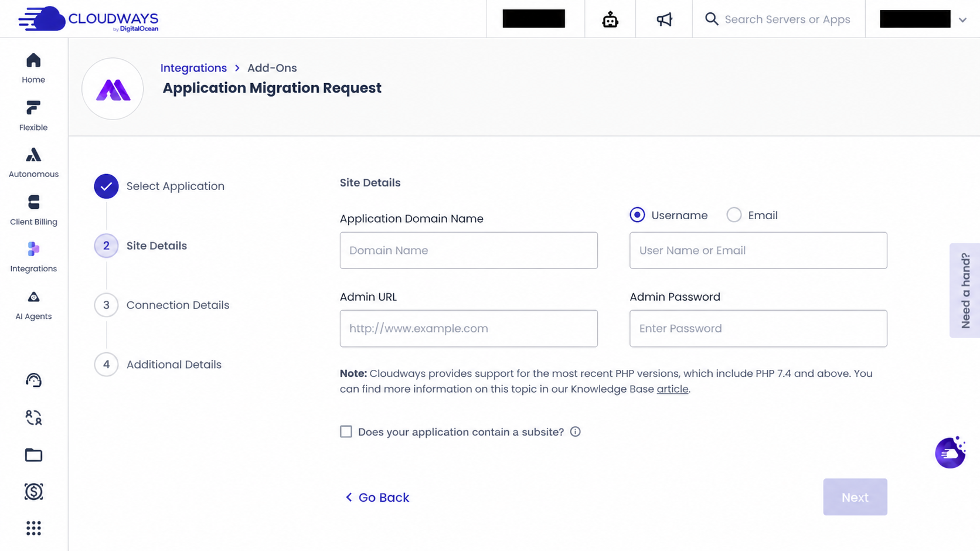Image resolution: width=980 pixels, height=551 pixels.
Task: Go to the Autonomous section
Action: pyautogui.click(x=33, y=162)
